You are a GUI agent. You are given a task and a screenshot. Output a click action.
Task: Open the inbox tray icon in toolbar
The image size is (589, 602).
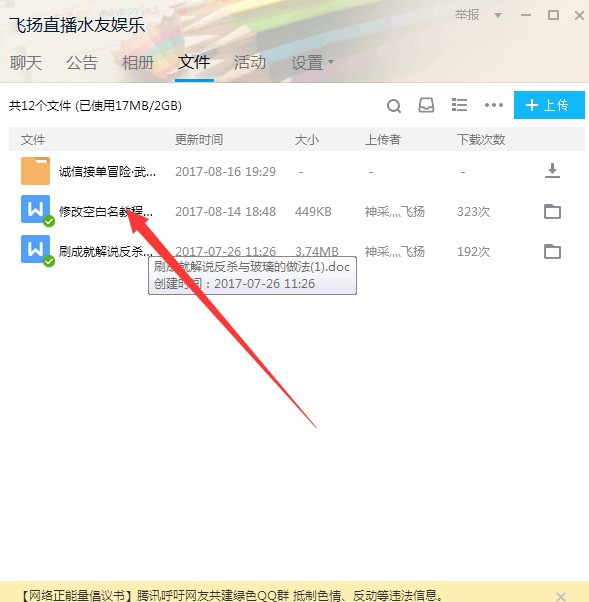[x=426, y=105]
